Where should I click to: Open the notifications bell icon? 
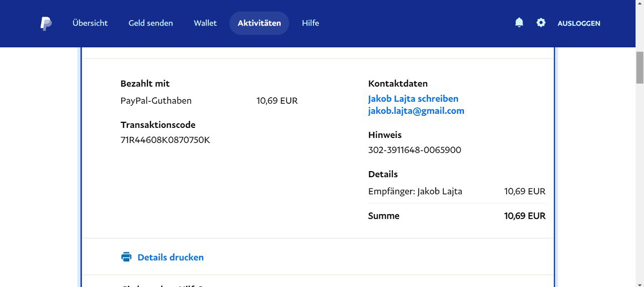519,23
